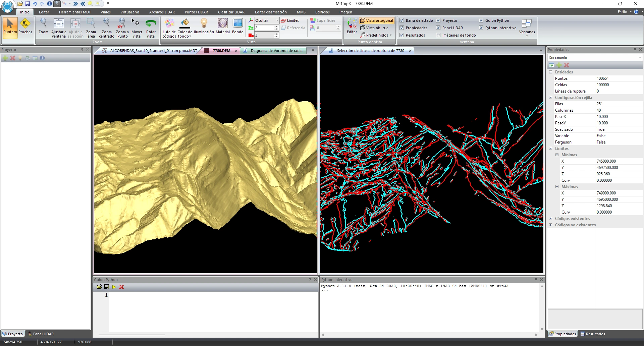
Task: Open the Ocultar dropdown
Action: pyautogui.click(x=267, y=20)
